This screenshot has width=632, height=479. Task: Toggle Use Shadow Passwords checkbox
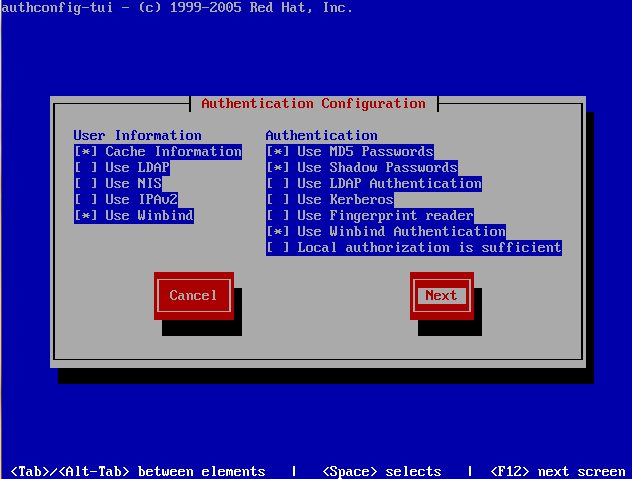pos(362,168)
